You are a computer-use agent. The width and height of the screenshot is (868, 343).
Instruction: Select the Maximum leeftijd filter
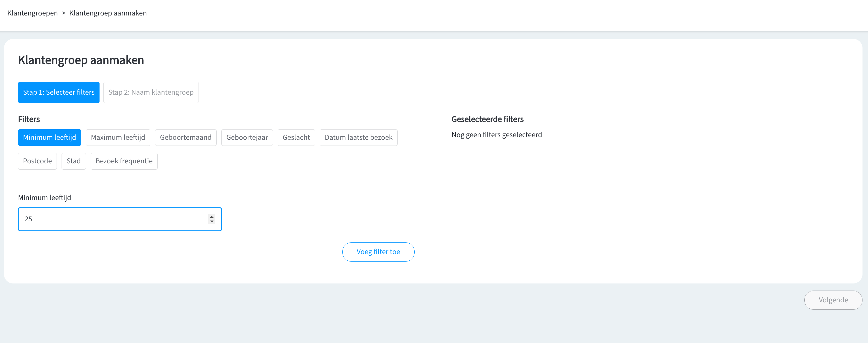tap(118, 138)
